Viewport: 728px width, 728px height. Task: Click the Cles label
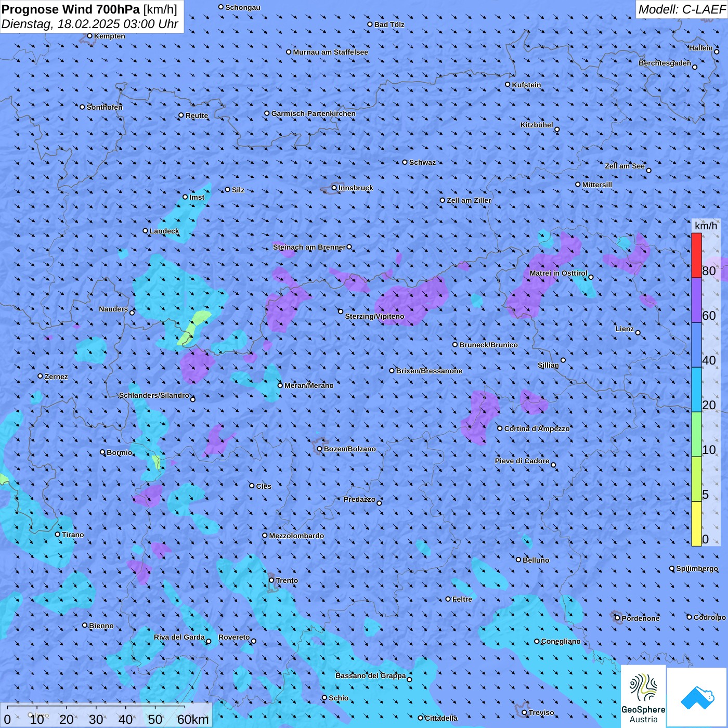click(264, 486)
